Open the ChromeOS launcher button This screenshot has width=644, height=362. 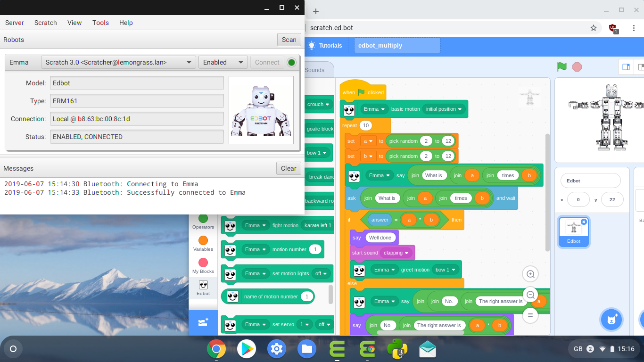pos(13,349)
